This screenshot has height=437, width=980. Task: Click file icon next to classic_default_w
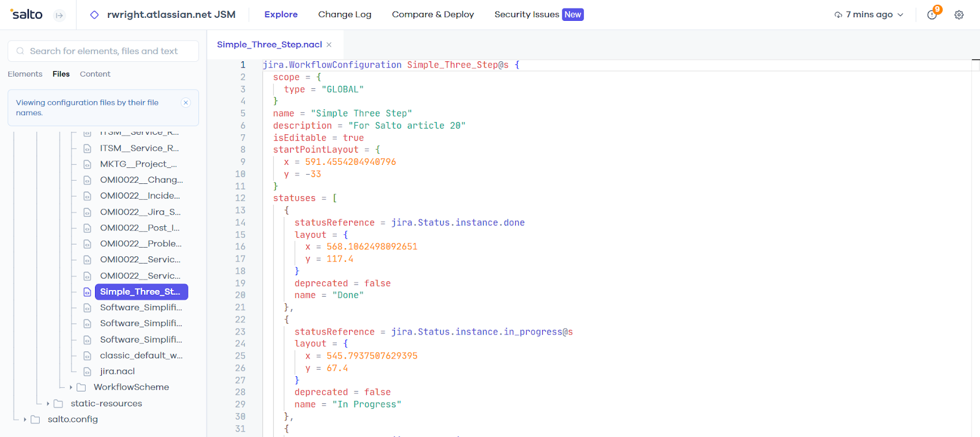[x=87, y=355]
